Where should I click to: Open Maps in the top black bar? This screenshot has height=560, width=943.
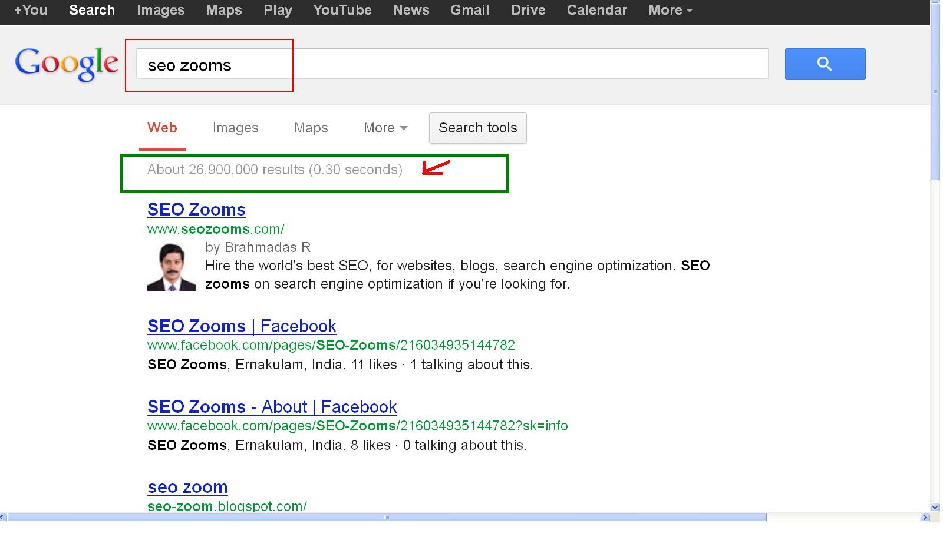point(224,10)
